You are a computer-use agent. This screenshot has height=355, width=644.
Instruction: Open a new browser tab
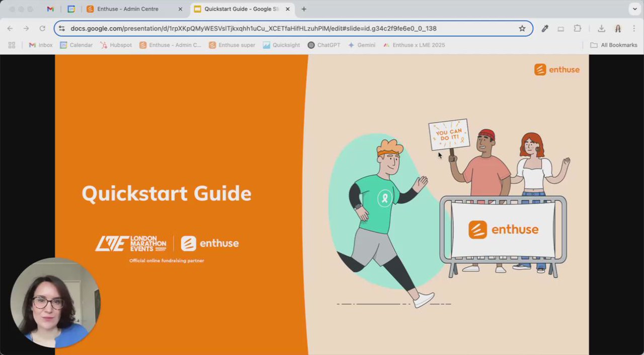click(304, 9)
